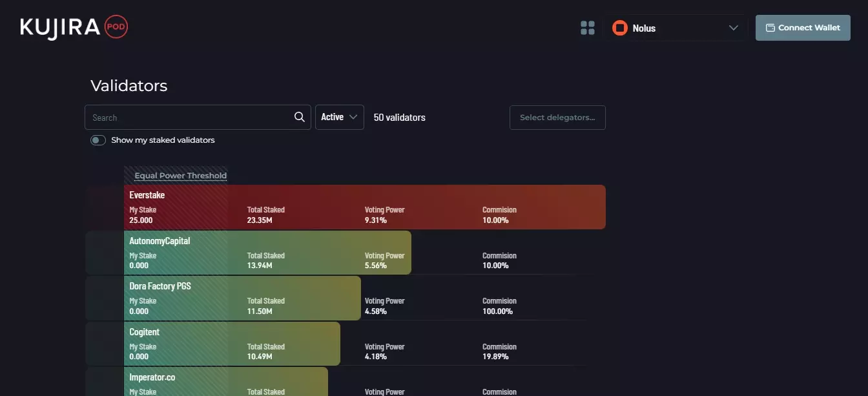Screen dimensions: 868x396
Task: Click the orange Nolus network logo
Action: (x=619, y=28)
